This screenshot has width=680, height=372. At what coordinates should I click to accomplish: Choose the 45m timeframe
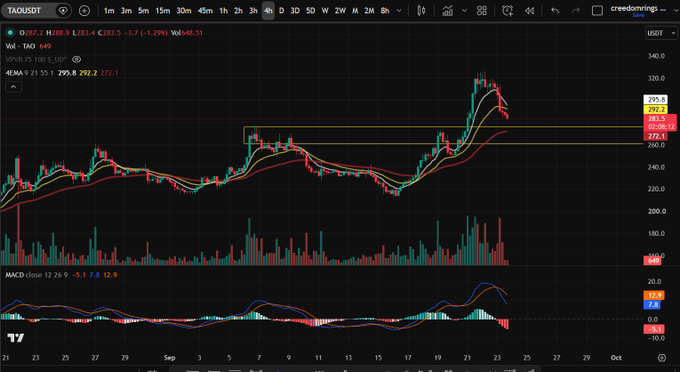205,11
